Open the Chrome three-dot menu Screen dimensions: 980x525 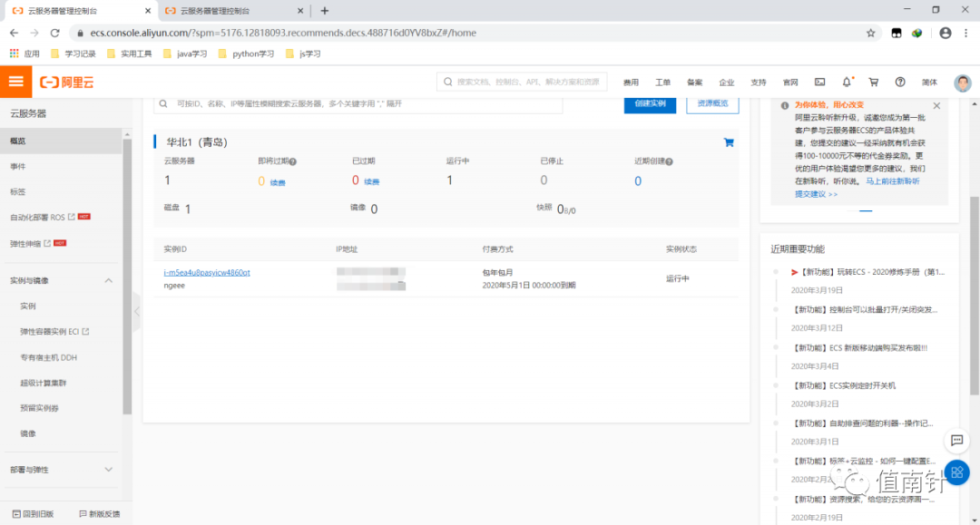[965, 33]
